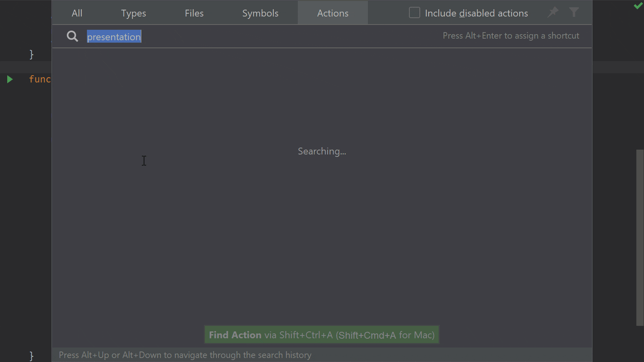Click the Press Alt+Enter shortcut hint
Screen dimensions: 644x362
coord(510,36)
